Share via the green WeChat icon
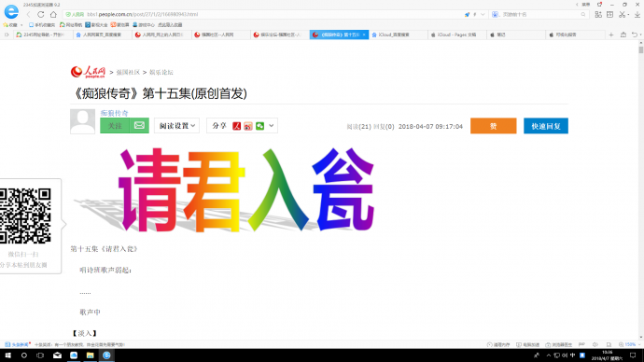This screenshot has width=644, height=362. [260, 126]
